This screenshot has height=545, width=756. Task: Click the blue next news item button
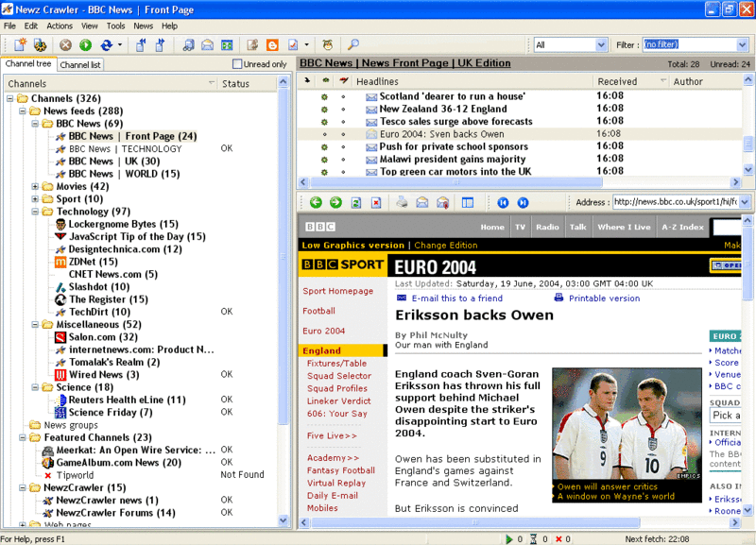click(x=524, y=202)
